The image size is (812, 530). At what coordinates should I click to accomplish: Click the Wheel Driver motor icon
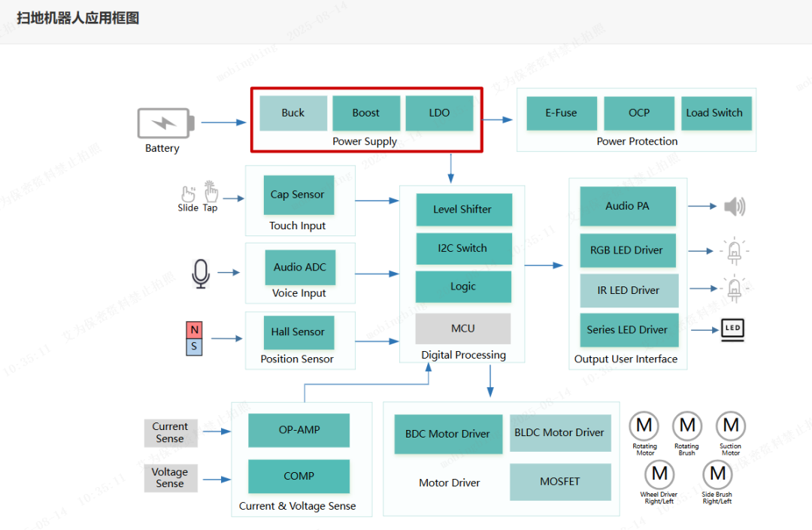click(659, 474)
